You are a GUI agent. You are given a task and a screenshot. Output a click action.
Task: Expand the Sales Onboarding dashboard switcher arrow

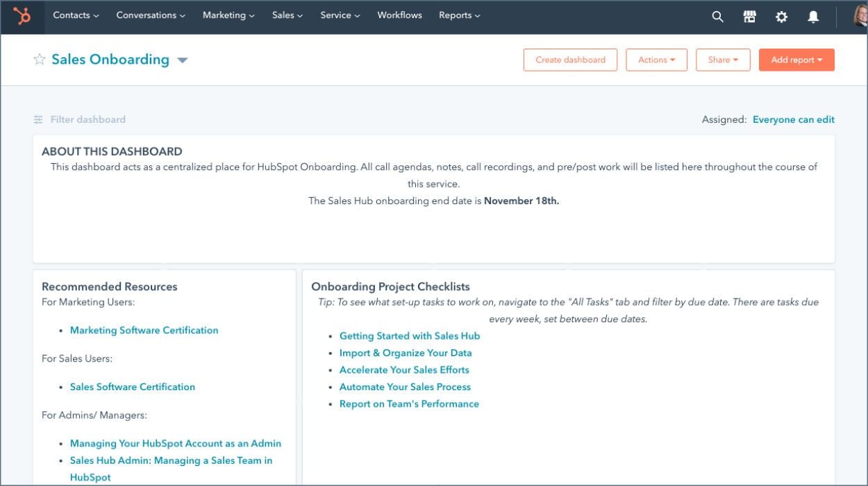[183, 60]
